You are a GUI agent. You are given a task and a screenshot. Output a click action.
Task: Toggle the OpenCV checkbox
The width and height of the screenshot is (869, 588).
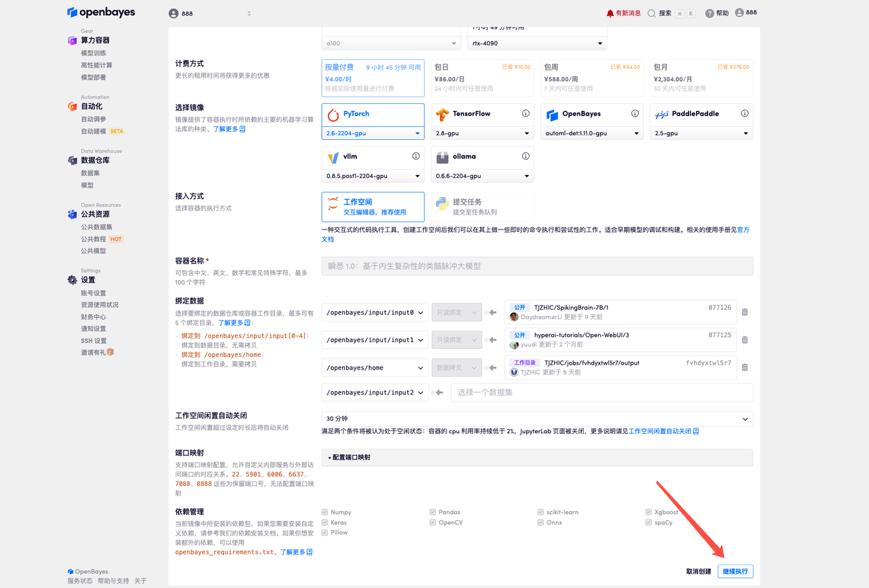point(432,522)
